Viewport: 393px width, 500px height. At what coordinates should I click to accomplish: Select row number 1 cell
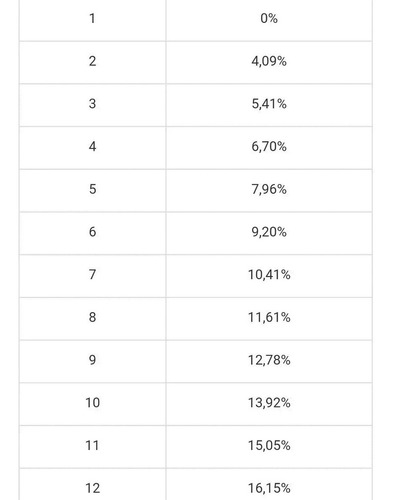[x=93, y=19]
